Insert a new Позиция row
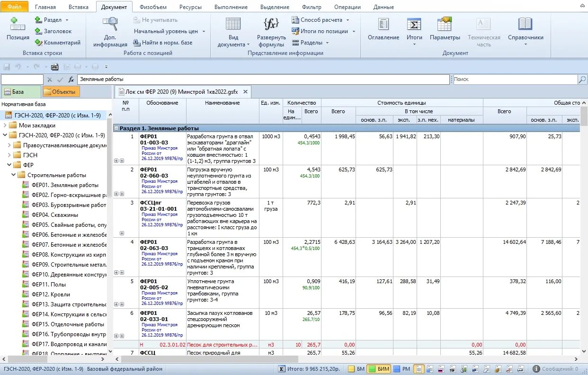The image size is (588, 375). [x=18, y=29]
